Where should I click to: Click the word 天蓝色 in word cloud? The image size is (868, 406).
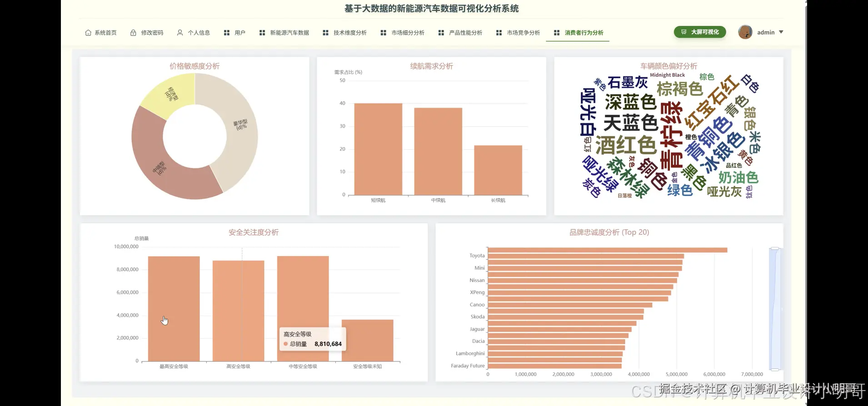coord(631,123)
